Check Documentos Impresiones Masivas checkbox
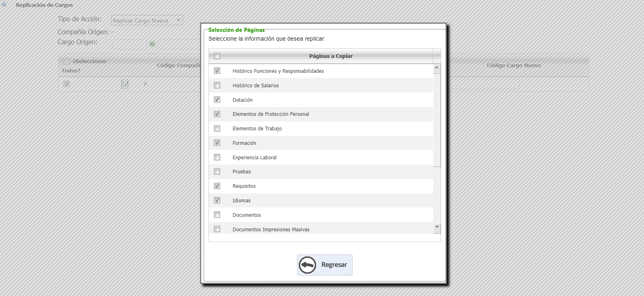Viewport: 644px width, 296px height. pyautogui.click(x=217, y=229)
